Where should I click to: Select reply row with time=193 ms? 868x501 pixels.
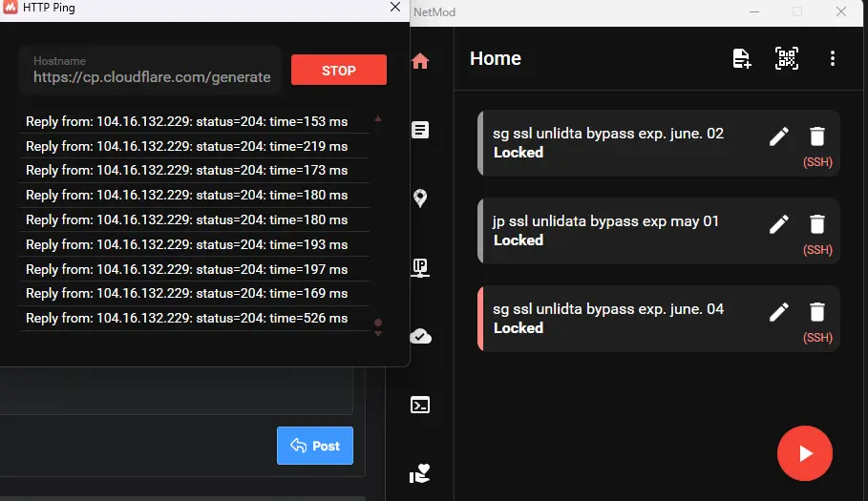(x=194, y=244)
